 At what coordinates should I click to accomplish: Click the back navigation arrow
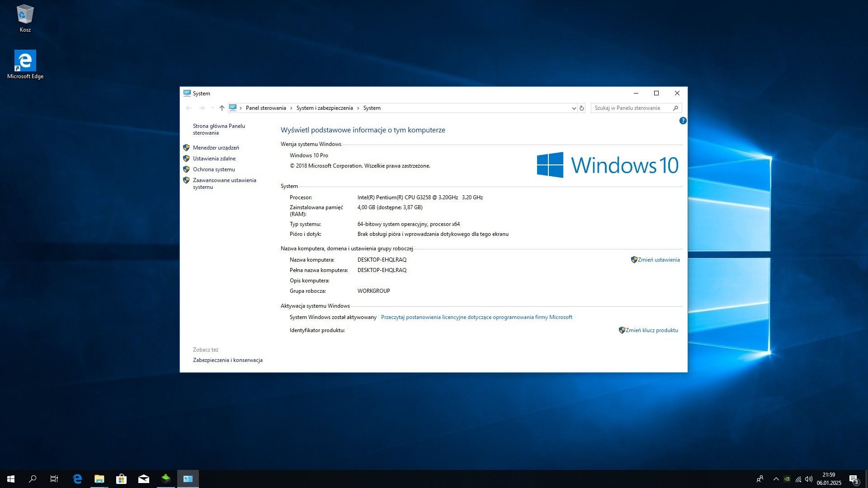[x=189, y=108]
